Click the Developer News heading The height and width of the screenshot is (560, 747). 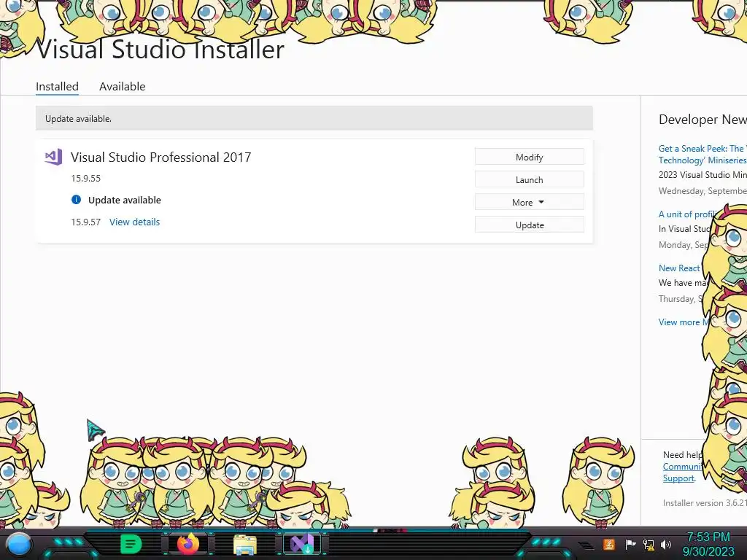[x=703, y=119]
